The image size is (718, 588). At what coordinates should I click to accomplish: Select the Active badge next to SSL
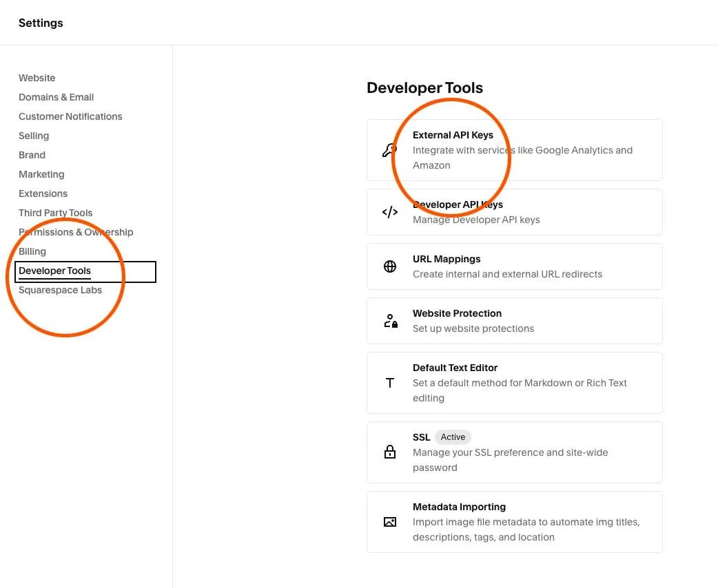point(453,437)
